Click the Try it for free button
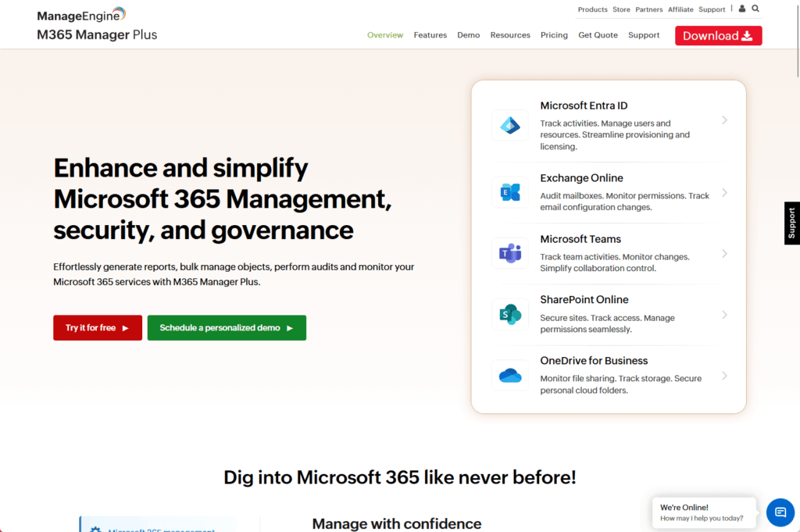Screen dimensions: 800x532 coord(98,327)
